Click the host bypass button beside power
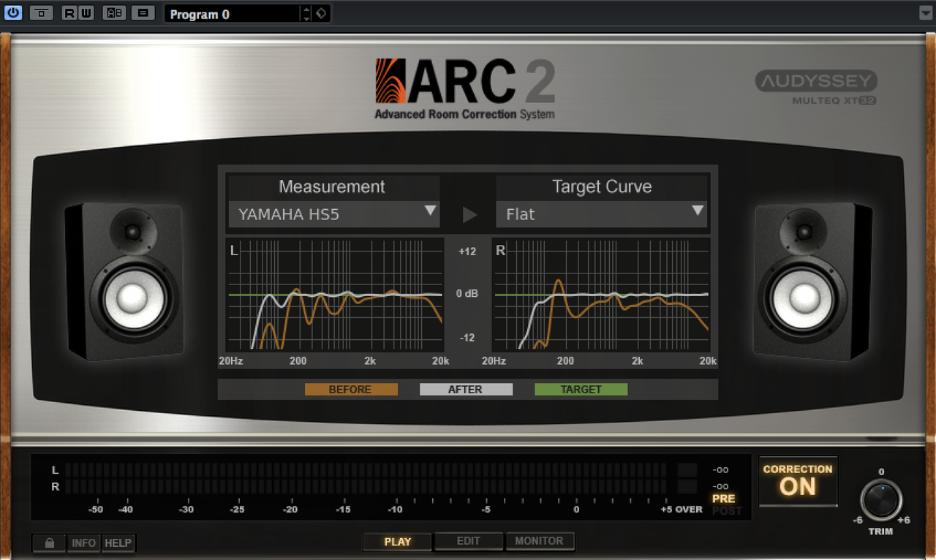The height and width of the screenshot is (560, 936). point(42,13)
